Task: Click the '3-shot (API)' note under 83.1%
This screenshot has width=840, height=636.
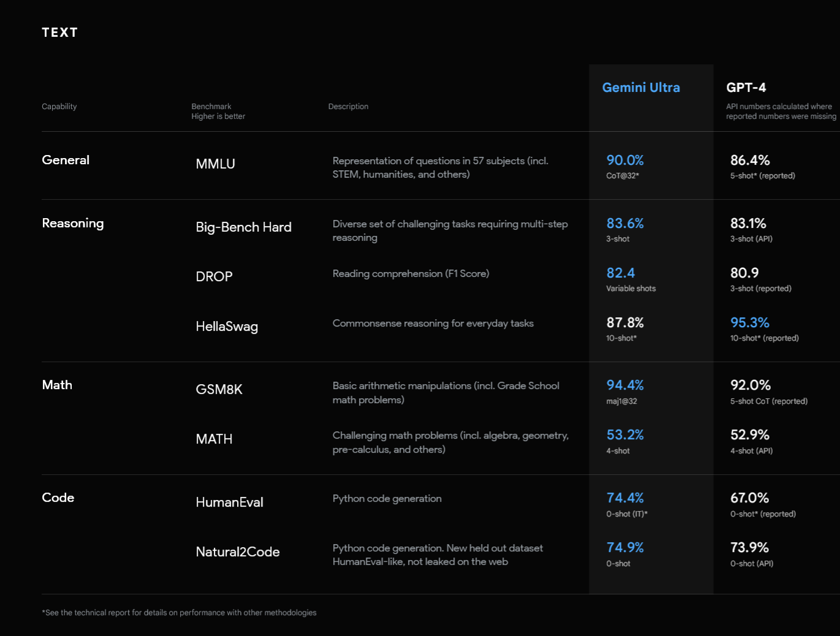Action: click(x=751, y=239)
